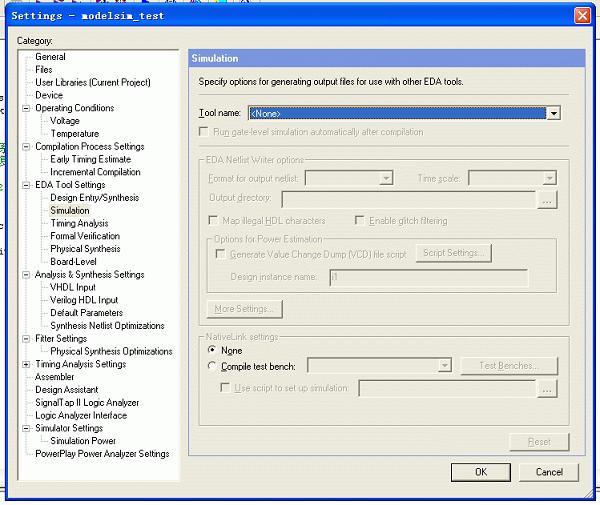Click the Design instance name field
The height and width of the screenshot is (505, 600).
pos(429,277)
